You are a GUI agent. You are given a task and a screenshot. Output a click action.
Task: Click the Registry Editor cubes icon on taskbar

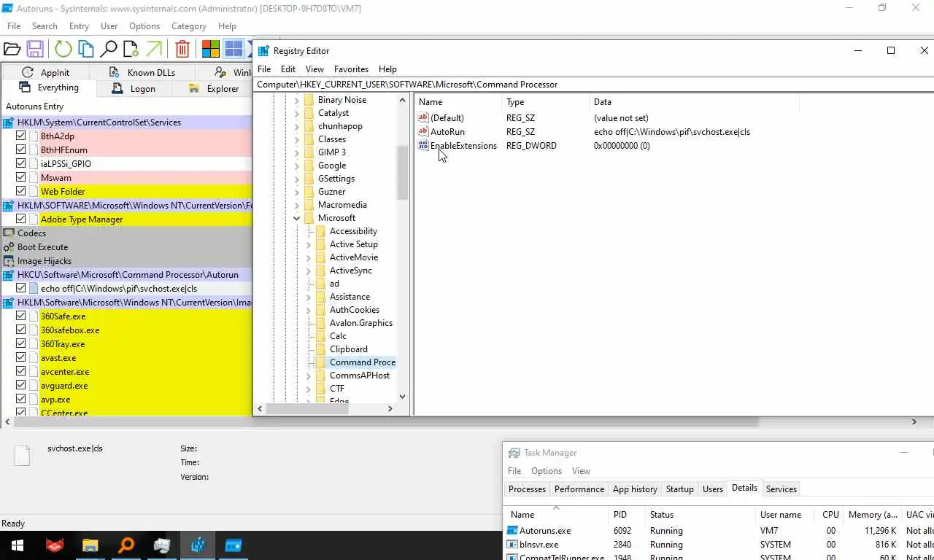[x=198, y=545]
